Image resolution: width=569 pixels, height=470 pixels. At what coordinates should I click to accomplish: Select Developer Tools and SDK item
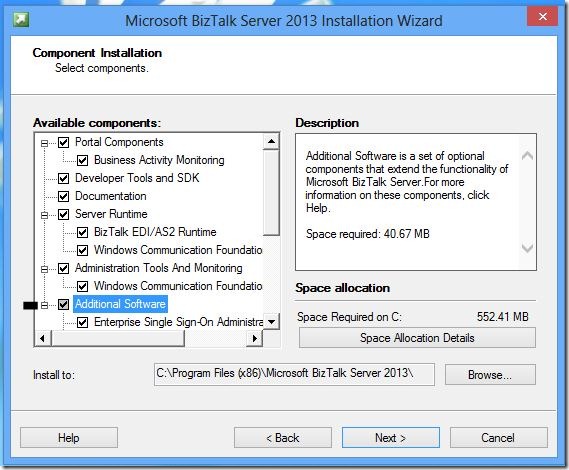[x=137, y=178]
